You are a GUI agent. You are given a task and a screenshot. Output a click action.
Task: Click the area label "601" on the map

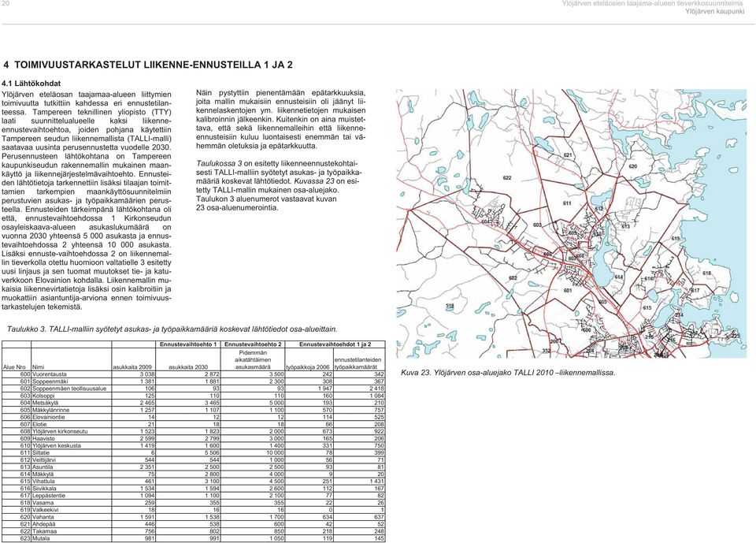[x=568, y=291]
